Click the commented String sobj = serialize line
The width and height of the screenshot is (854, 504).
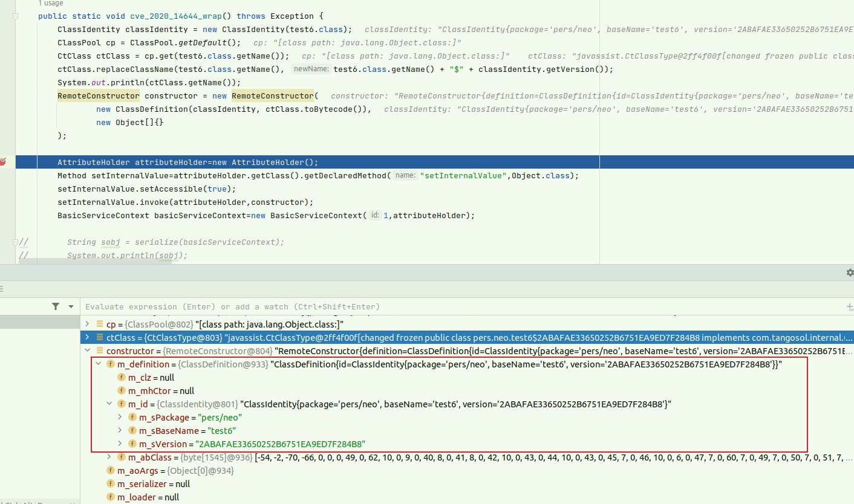175,242
